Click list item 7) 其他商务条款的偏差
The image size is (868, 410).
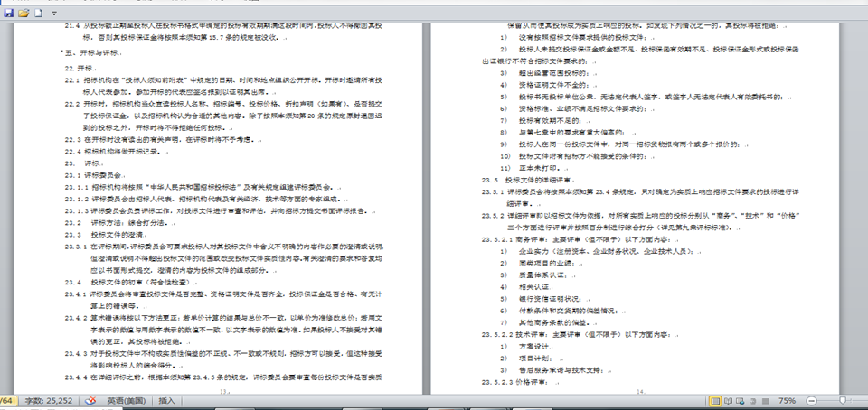coord(544,322)
